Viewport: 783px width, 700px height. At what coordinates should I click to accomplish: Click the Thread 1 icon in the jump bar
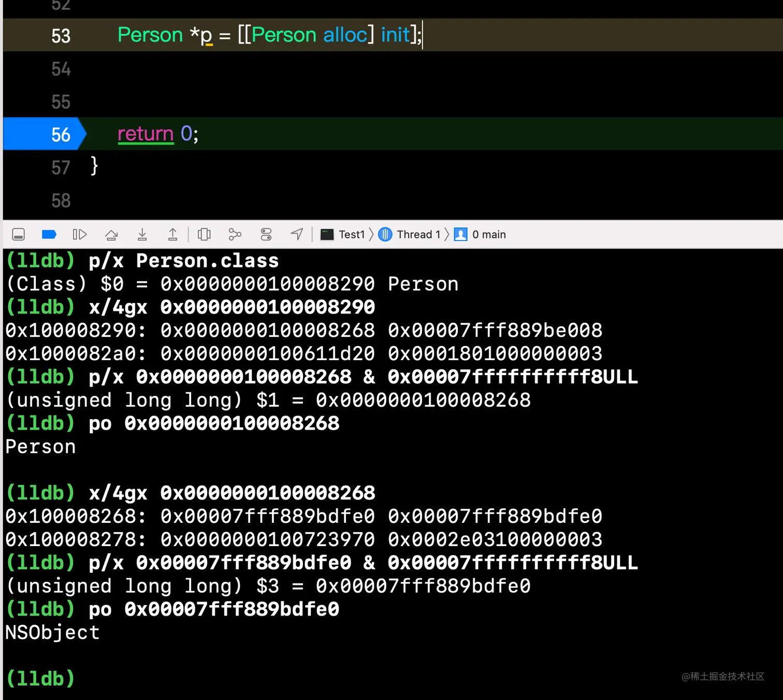pyautogui.click(x=385, y=235)
